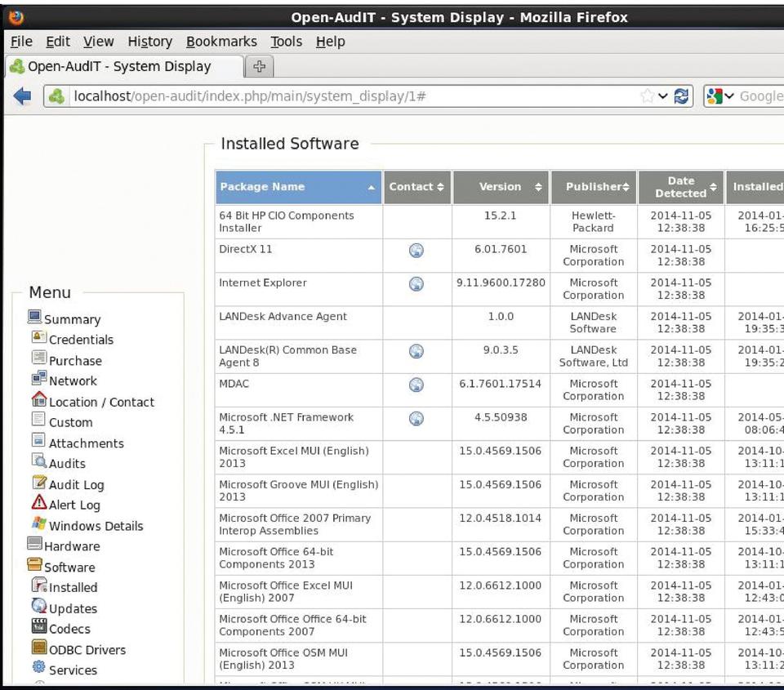Expand the Hardware section in menu
The height and width of the screenshot is (690, 784).
(x=72, y=546)
